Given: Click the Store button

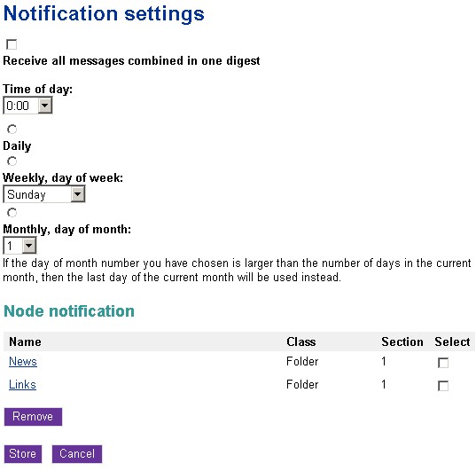Looking at the screenshot, I should pyautogui.click(x=23, y=454).
